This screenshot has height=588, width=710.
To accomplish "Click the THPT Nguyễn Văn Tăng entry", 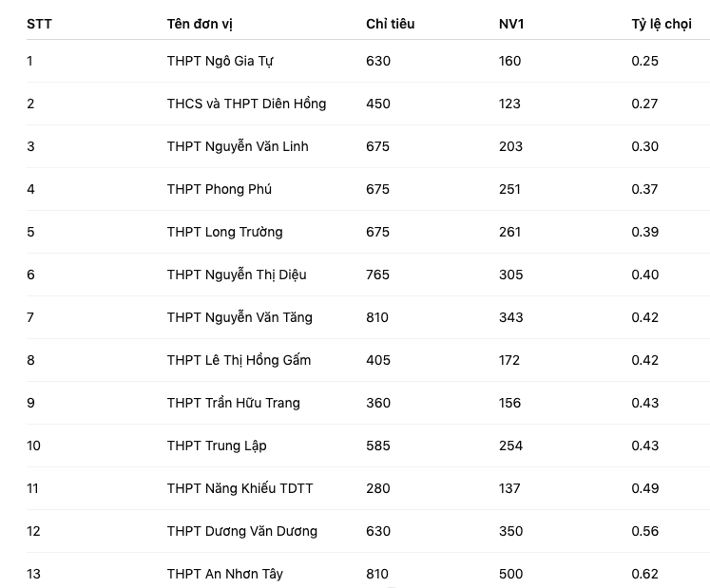I will (x=240, y=317).
